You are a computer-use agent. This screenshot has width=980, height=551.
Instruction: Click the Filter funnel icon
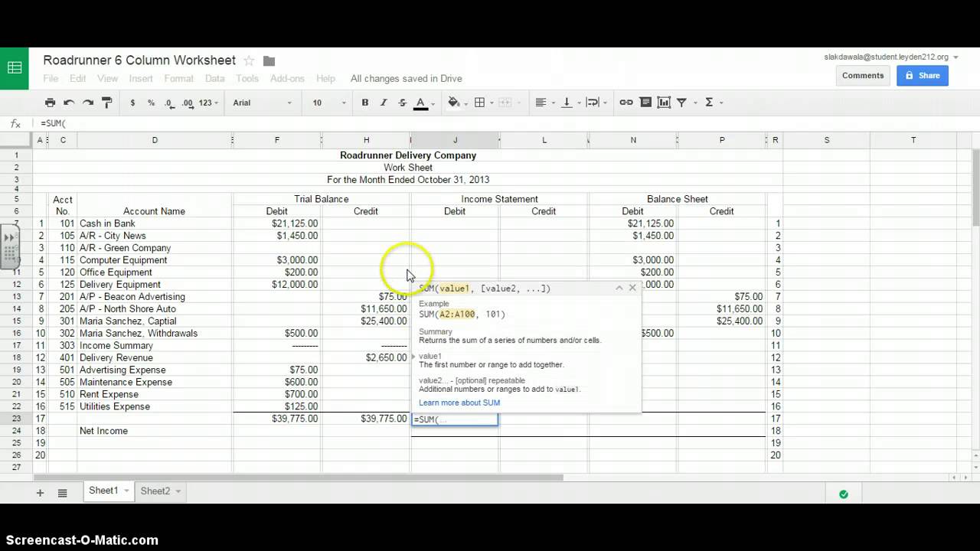point(681,103)
